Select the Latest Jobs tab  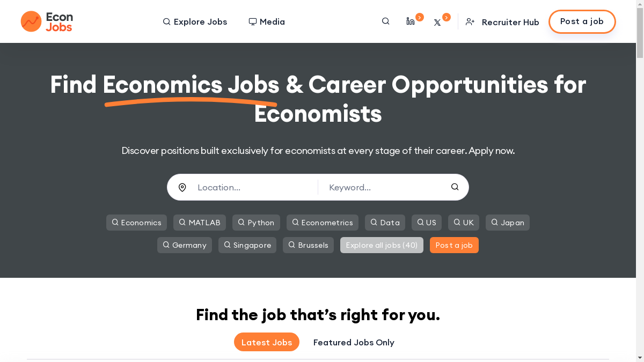(267, 342)
